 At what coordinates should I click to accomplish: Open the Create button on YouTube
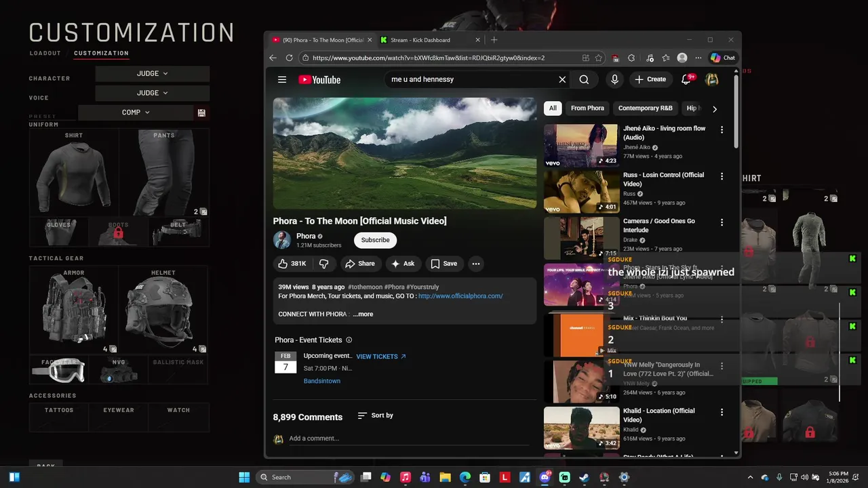pyautogui.click(x=650, y=79)
